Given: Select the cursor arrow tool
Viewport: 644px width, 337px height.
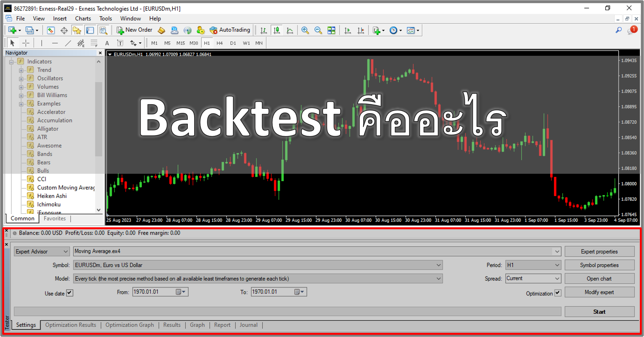Looking at the screenshot, I should 12,43.
